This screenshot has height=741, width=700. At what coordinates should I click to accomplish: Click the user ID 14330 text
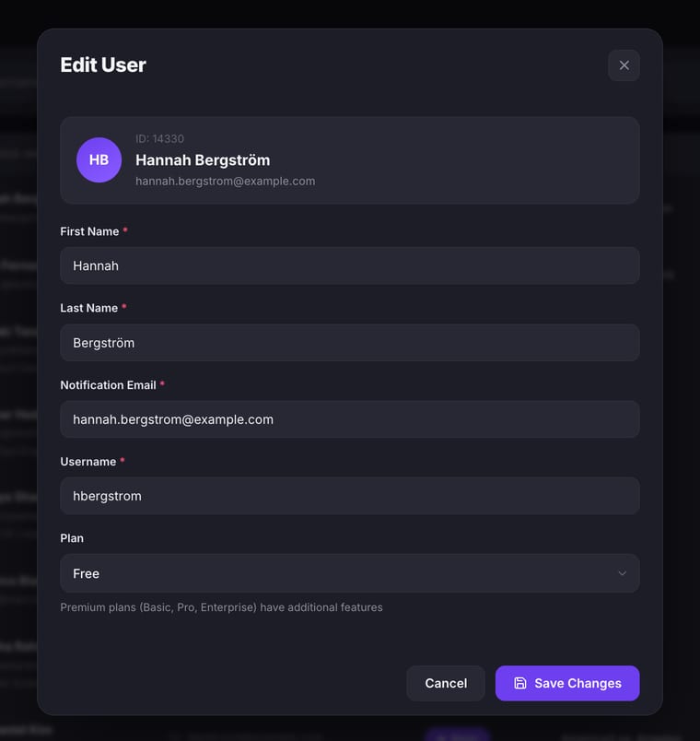tap(159, 138)
